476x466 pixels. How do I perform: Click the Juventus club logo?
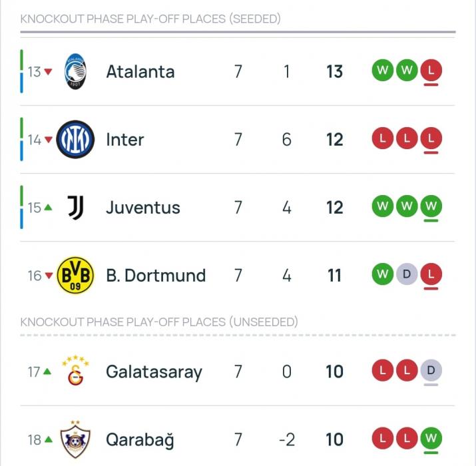[x=75, y=208]
